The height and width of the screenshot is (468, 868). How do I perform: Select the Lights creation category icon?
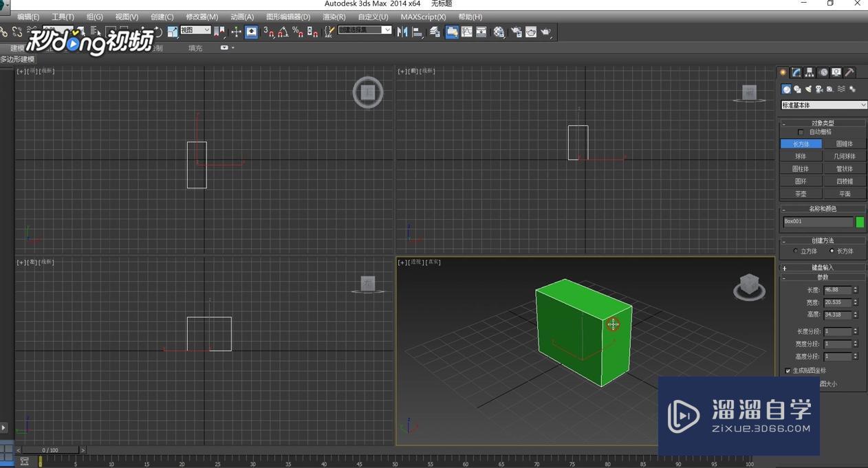[x=809, y=89]
